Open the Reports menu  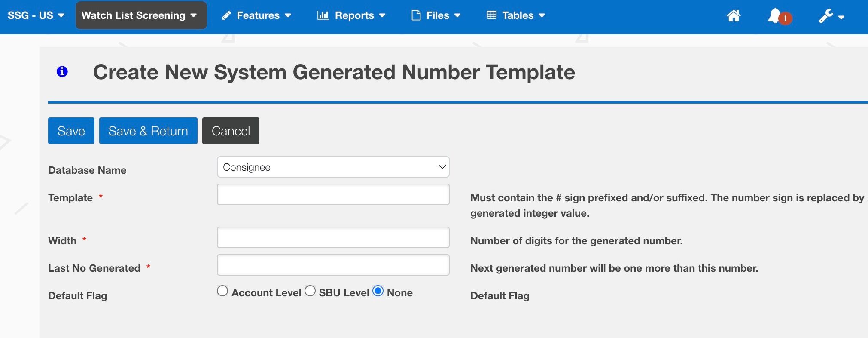click(x=351, y=15)
